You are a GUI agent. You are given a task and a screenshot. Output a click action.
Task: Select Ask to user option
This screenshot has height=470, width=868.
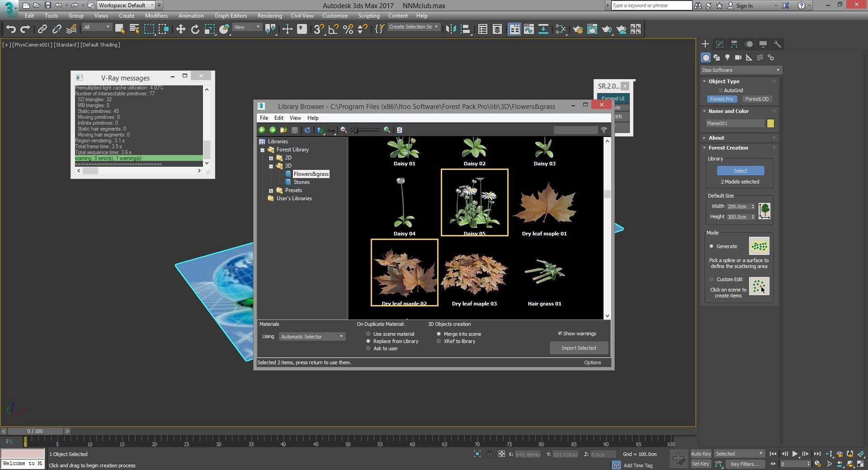tap(368, 348)
